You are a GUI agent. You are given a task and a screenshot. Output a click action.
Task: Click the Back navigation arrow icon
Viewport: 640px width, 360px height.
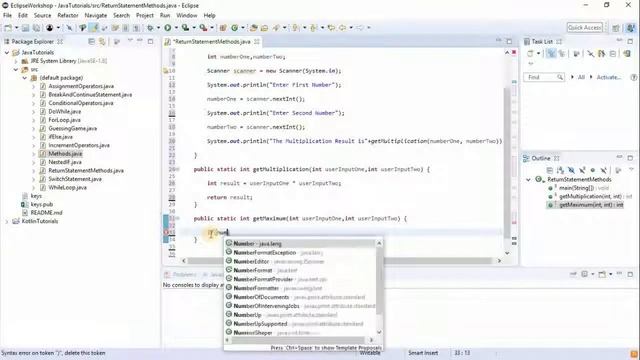tap(342, 28)
